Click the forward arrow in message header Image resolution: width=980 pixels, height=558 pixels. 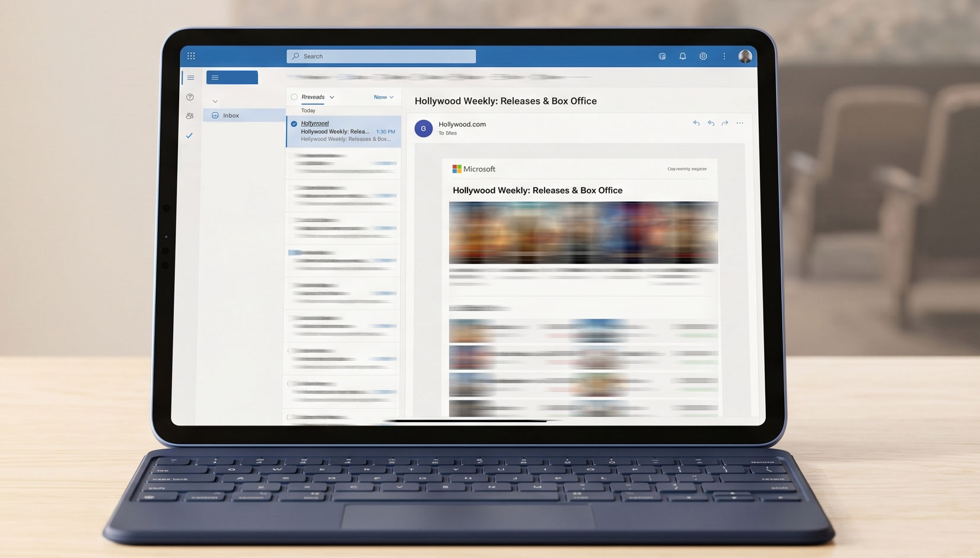point(724,123)
